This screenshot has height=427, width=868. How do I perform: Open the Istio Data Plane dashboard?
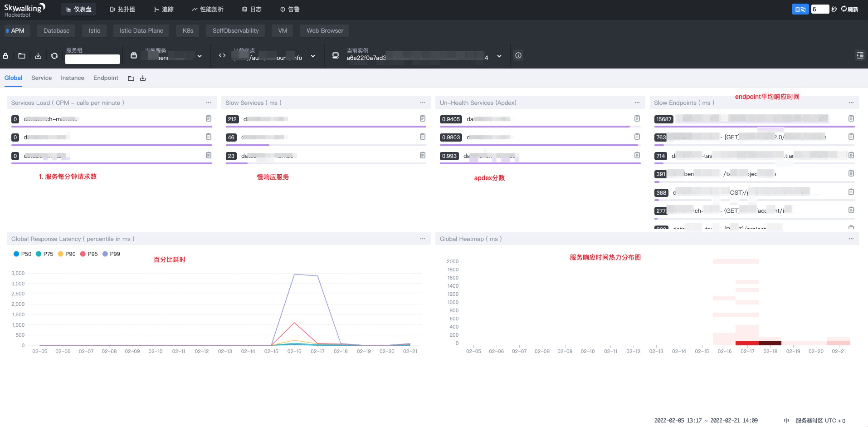pos(141,30)
